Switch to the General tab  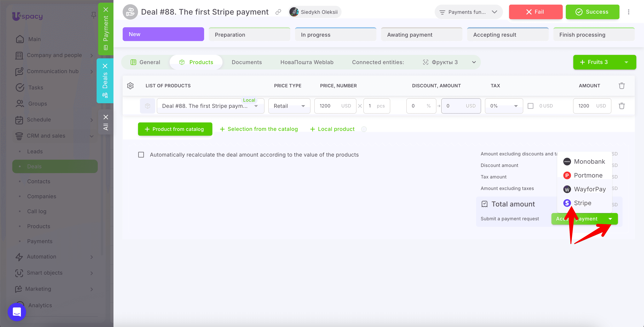pyautogui.click(x=145, y=62)
